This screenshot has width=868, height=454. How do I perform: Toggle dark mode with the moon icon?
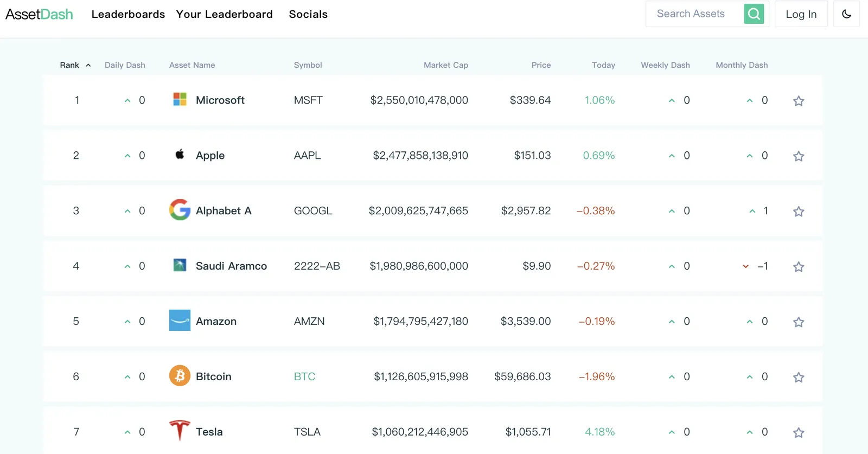[846, 14]
